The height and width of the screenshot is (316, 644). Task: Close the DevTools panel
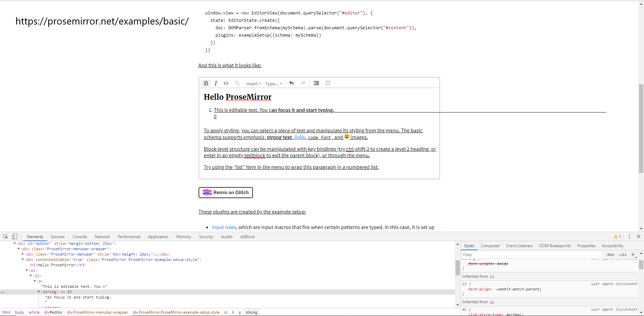(x=639, y=236)
